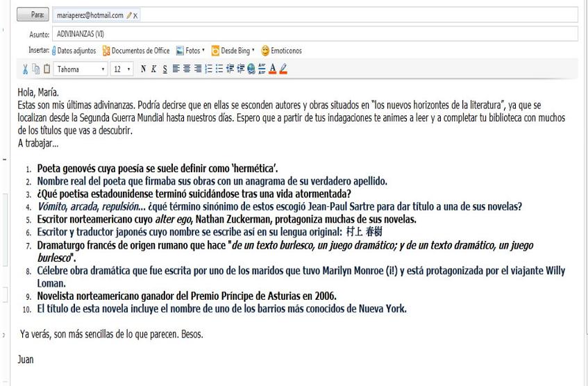Decrease the paragraph indent
The image size is (588, 386).
coord(230,69)
